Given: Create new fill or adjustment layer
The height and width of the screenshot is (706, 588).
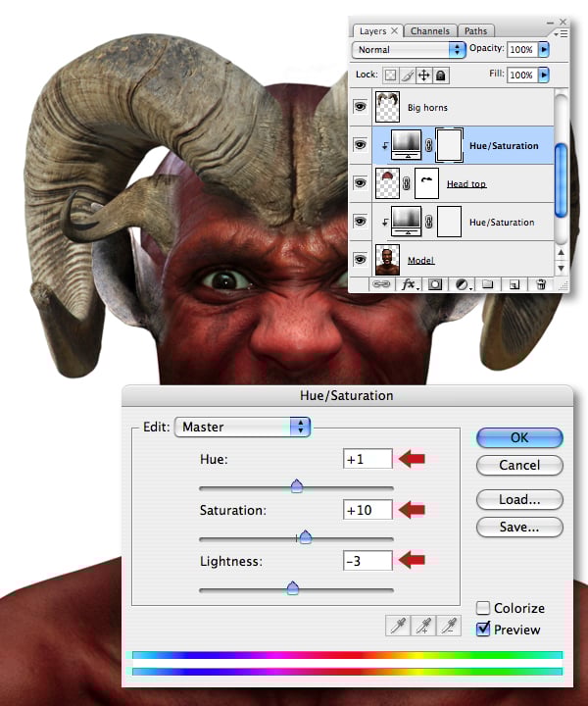Looking at the screenshot, I should [x=462, y=284].
